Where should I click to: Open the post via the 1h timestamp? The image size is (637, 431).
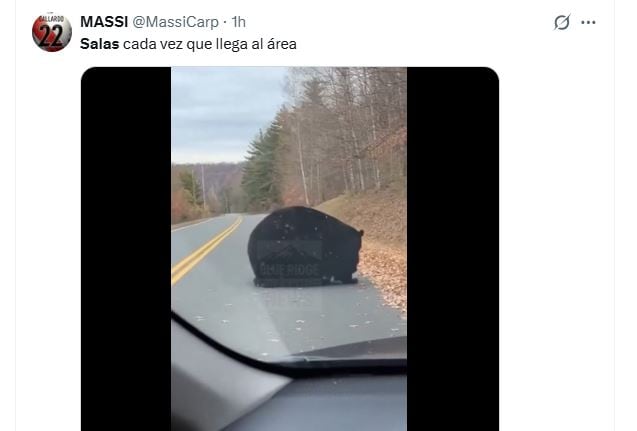[x=239, y=22]
